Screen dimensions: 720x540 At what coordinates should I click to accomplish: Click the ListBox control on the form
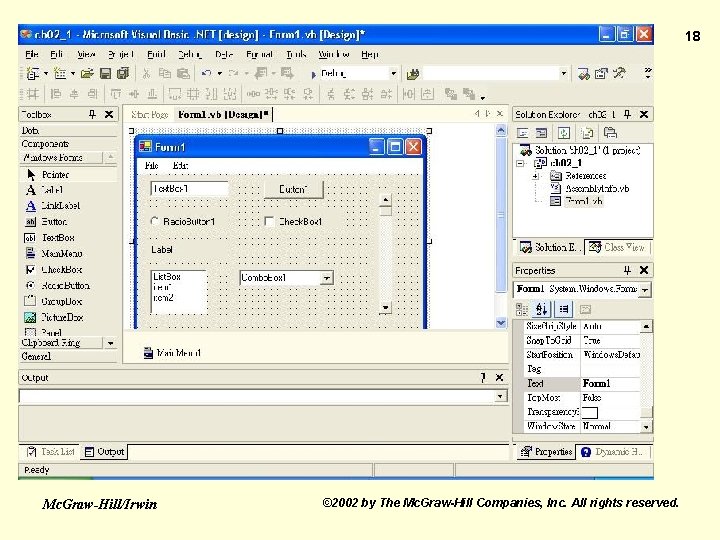pyautogui.click(x=179, y=292)
